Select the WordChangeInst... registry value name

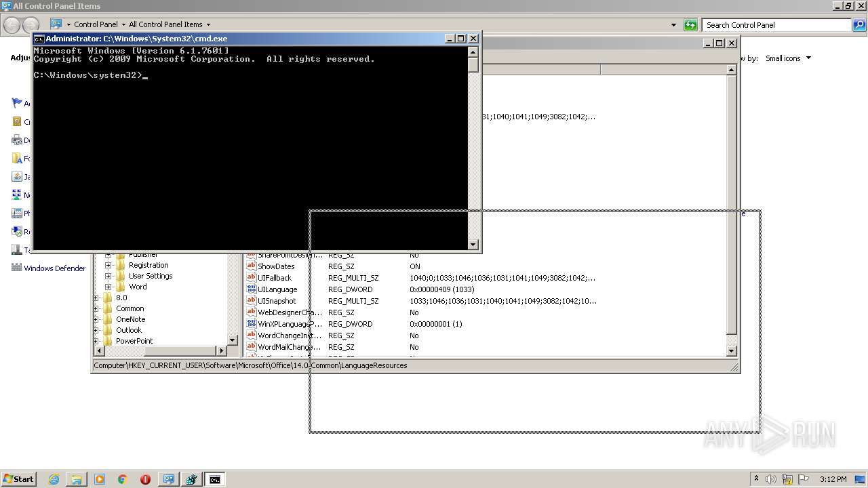[290, 335]
